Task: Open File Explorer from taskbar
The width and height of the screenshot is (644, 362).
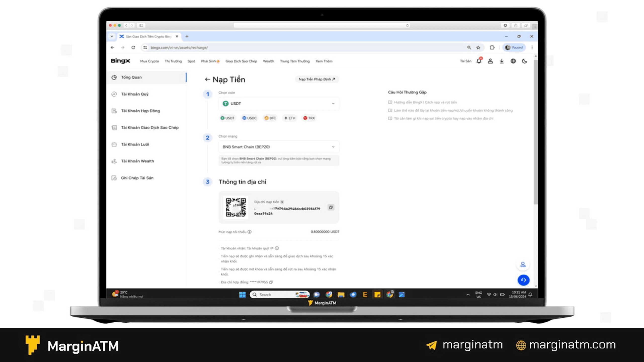Action: (341, 295)
